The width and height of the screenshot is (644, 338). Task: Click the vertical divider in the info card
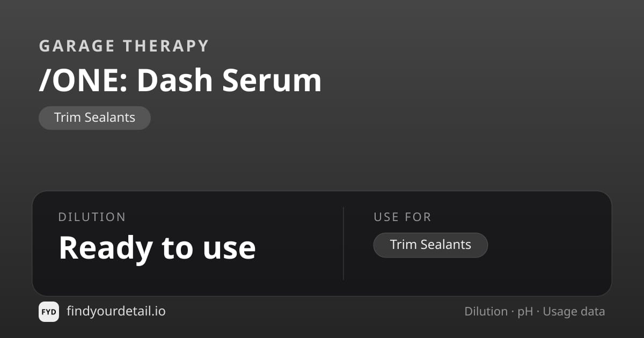343,244
